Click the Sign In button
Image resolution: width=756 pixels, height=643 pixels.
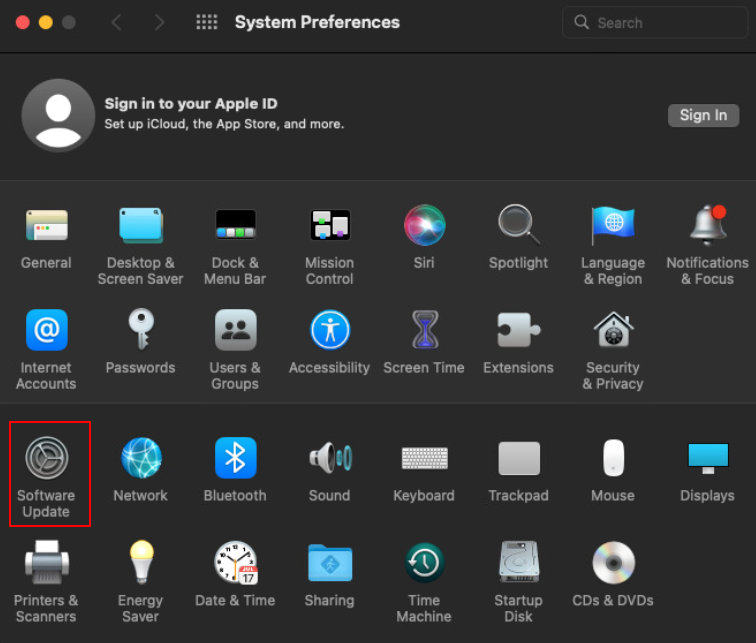coord(703,115)
